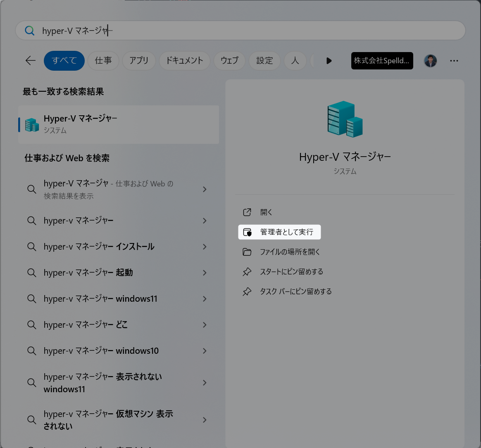Expand chevron for 表示されない windows11 suggestion

tap(205, 383)
